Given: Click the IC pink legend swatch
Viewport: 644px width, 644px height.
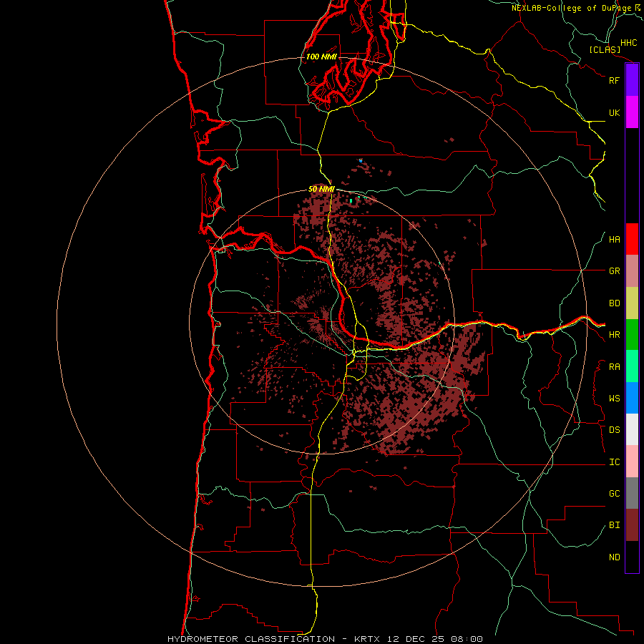Looking at the screenshot, I should (x=632, y=462).
